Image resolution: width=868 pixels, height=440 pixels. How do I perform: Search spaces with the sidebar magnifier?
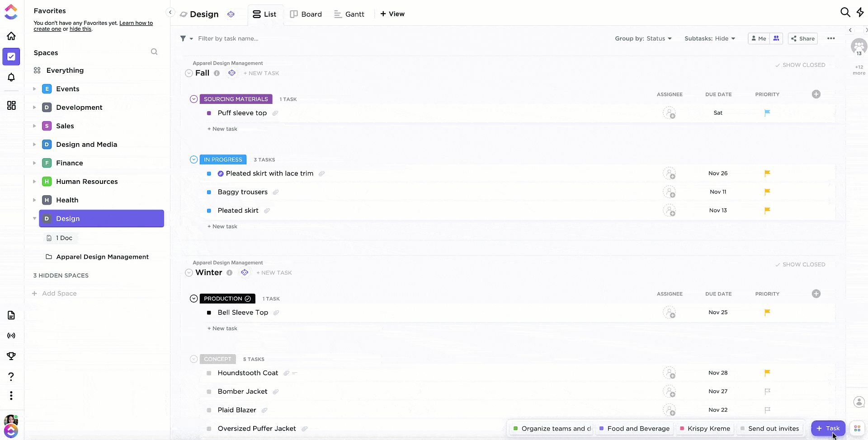click(x=154, y=52)
